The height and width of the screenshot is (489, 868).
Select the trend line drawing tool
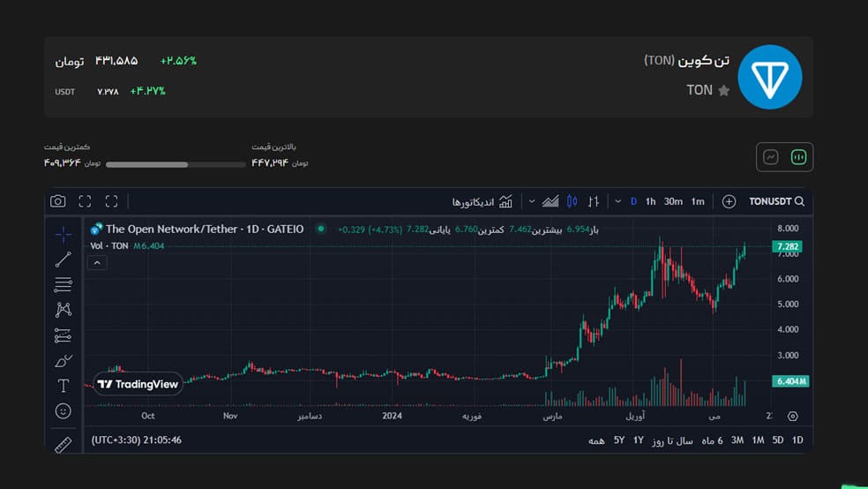click(x=64, y=260)
